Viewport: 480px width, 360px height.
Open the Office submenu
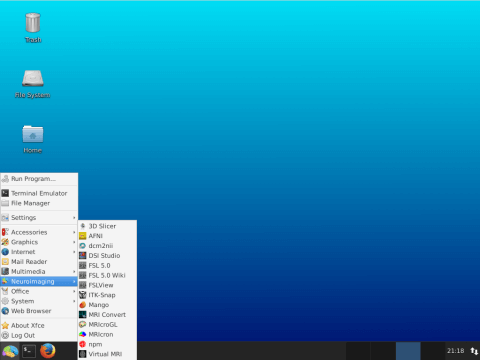39,291
